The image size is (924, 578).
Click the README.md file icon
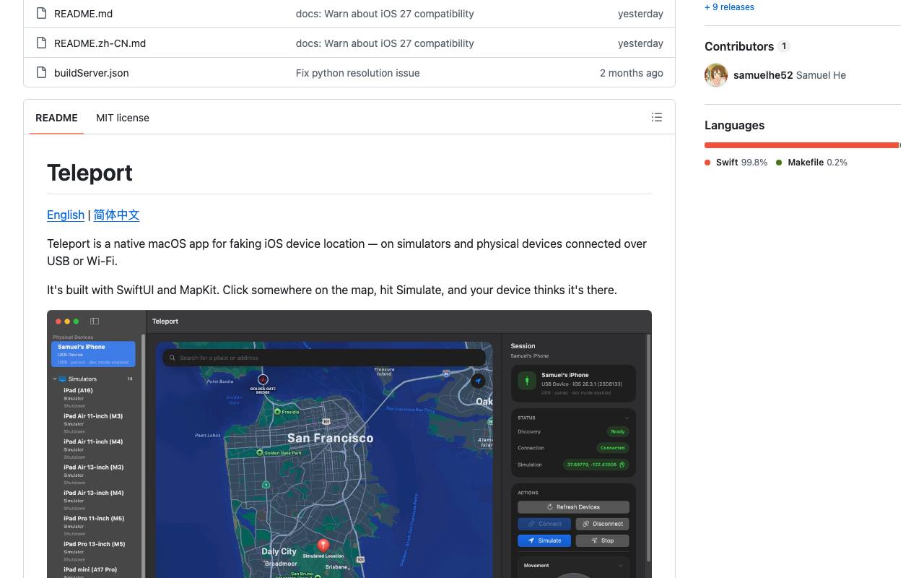(41, 13)
